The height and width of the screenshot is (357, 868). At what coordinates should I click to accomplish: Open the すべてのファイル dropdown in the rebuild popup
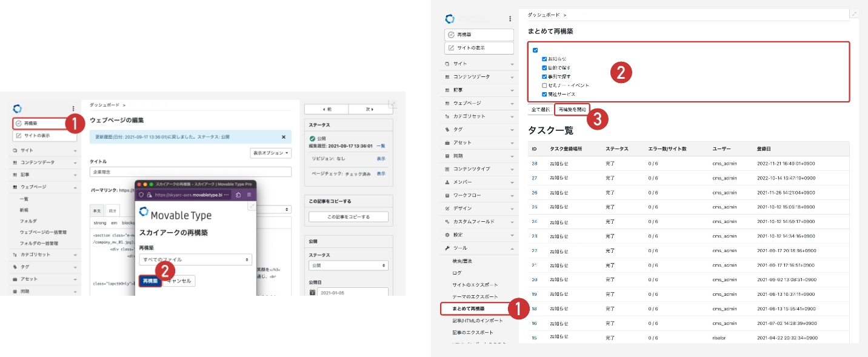(195, 259)
